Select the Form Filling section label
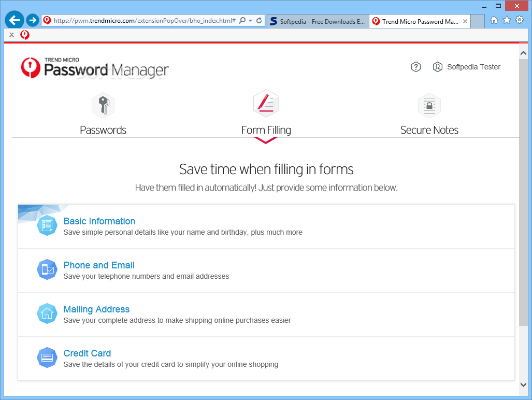This screenshot has width=532, height=400. point(266,130)
